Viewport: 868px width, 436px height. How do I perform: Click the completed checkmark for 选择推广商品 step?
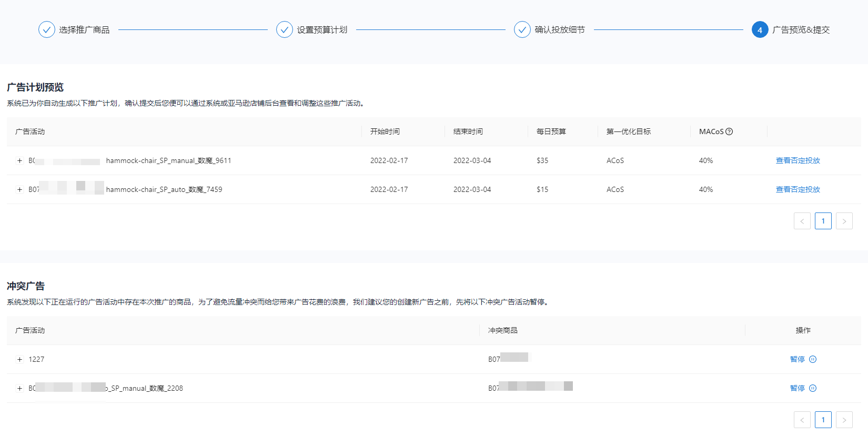47,29
